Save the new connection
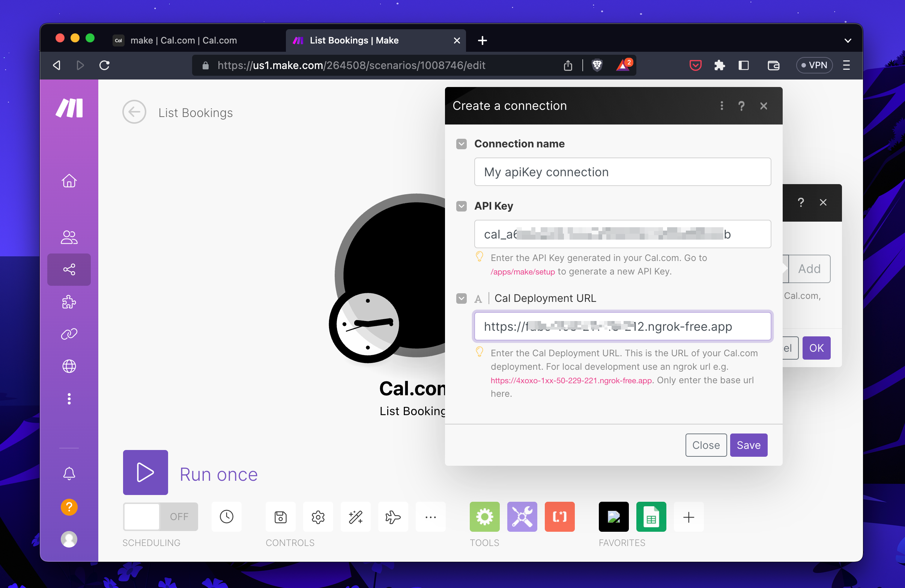Image resolution: width=905 pixels, height=588 pixels. [x=748, y=445]
